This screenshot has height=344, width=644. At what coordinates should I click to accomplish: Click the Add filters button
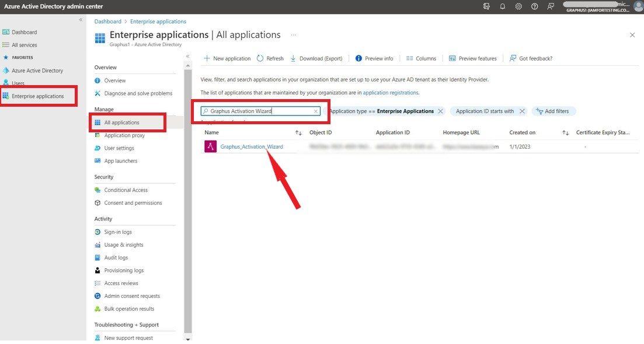(x=554, y=111)
